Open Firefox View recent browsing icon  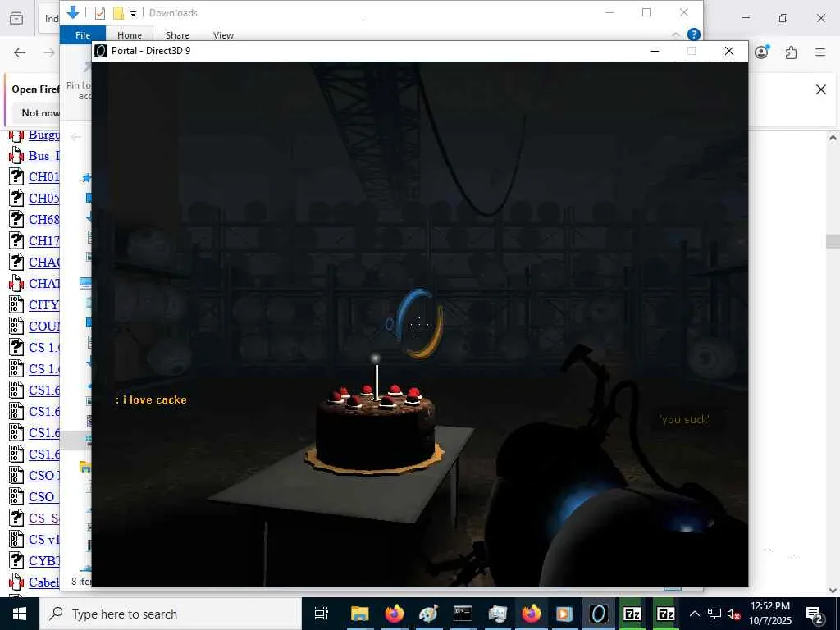(16, 18)
